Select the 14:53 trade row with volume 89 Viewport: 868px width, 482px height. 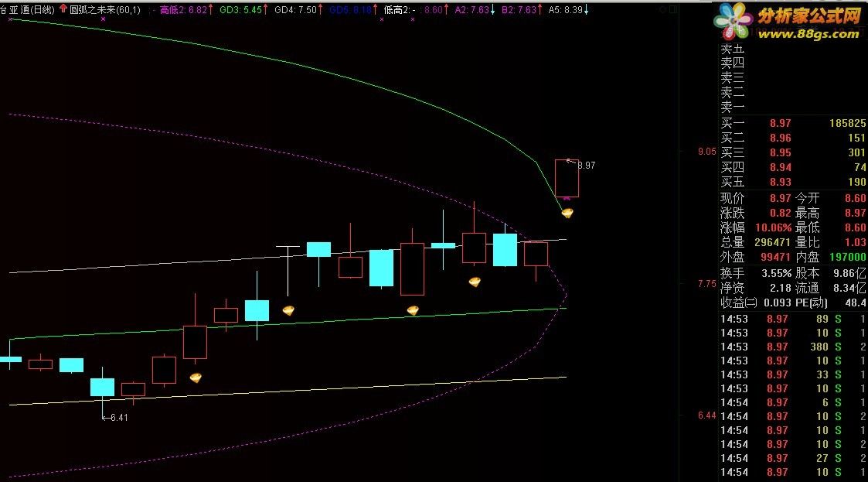coord(793,319)
